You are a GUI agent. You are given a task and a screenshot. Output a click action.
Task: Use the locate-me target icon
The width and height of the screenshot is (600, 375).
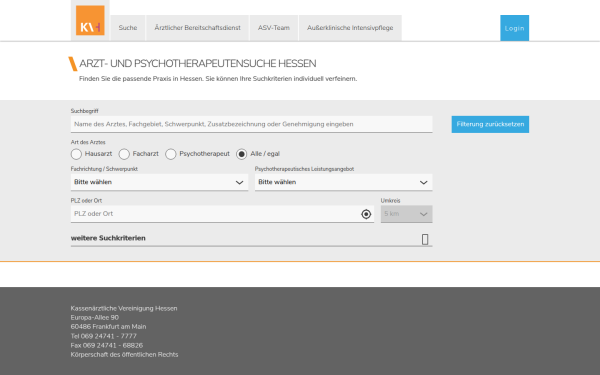pos(366,214)
